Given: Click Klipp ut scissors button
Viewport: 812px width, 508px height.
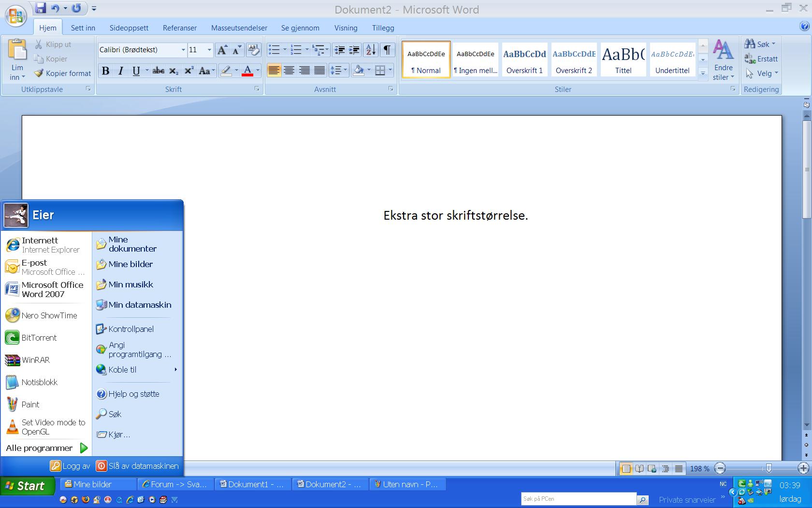Looking at the screenshot, I should click(53, 45).
